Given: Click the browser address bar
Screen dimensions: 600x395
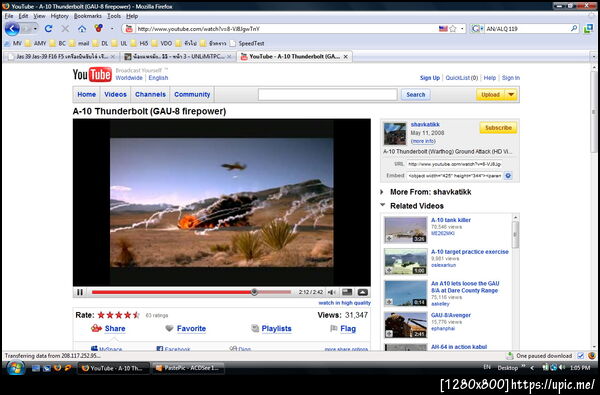Looking at the screenshot, I should (287, 29).
